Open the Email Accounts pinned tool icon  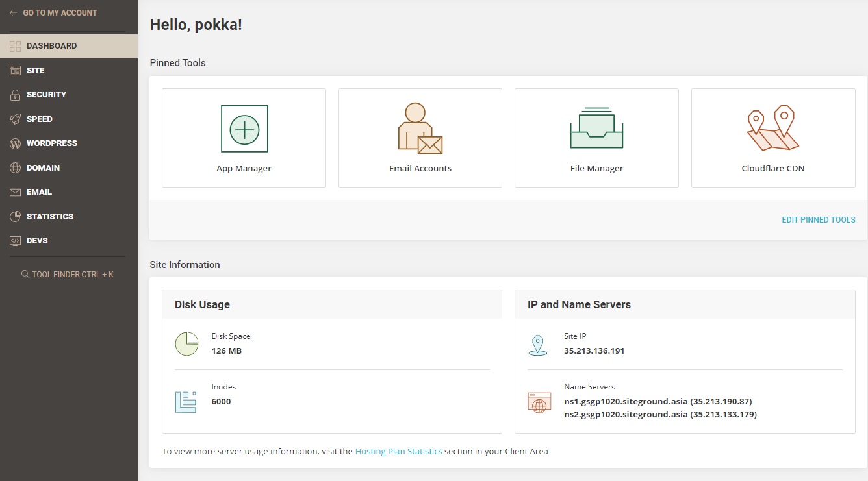tap(420, 129)
